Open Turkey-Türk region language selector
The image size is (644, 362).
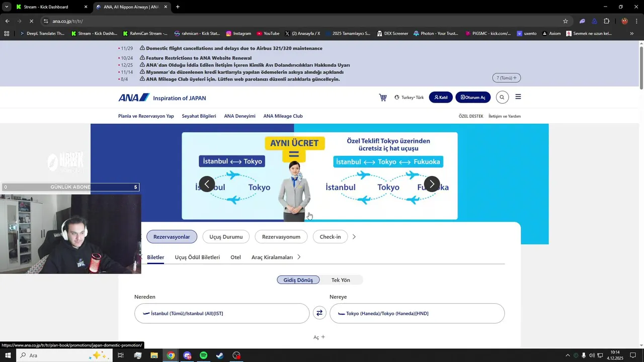(409, 98)
